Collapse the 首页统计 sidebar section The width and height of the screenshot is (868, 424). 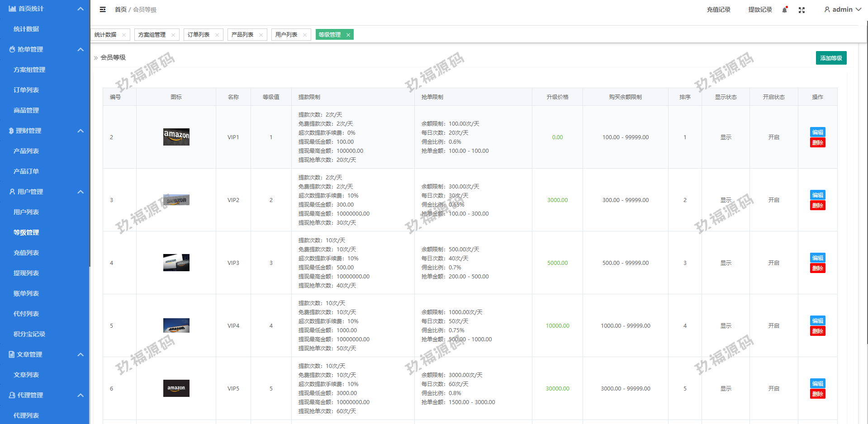[81, 9]
